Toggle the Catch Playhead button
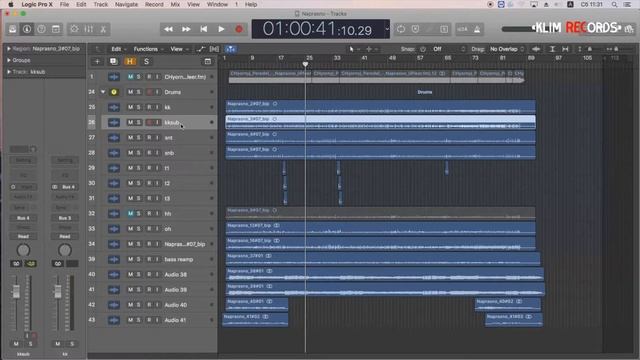Image resolution: width=640 pixels, height=360 pixels. [x=231, y=49]
